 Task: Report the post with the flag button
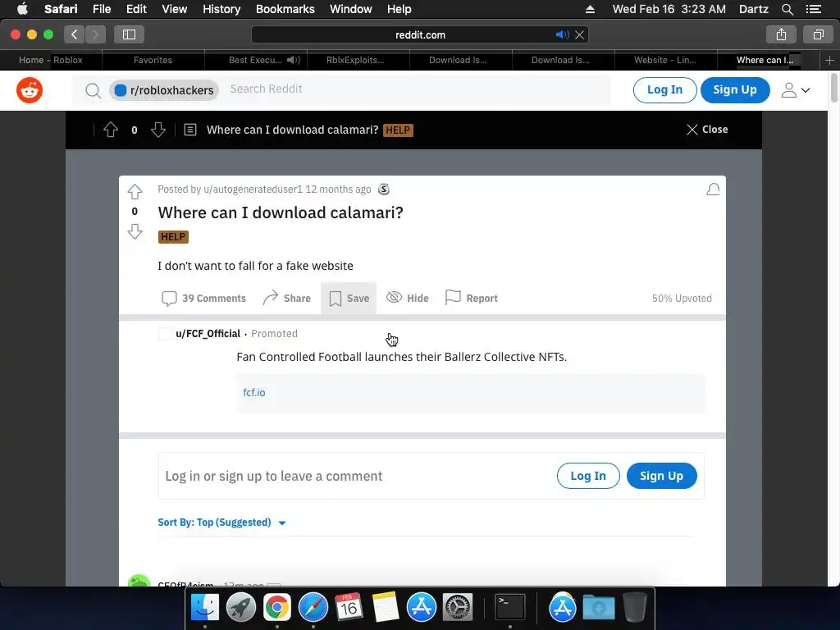472,298
